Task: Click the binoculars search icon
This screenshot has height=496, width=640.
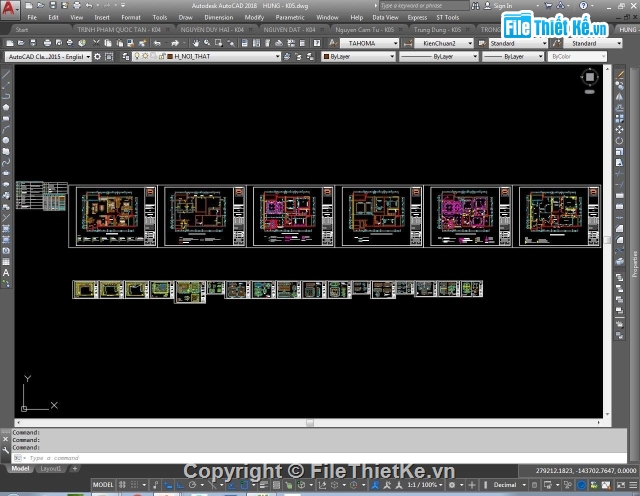Action: click(475, 6)
